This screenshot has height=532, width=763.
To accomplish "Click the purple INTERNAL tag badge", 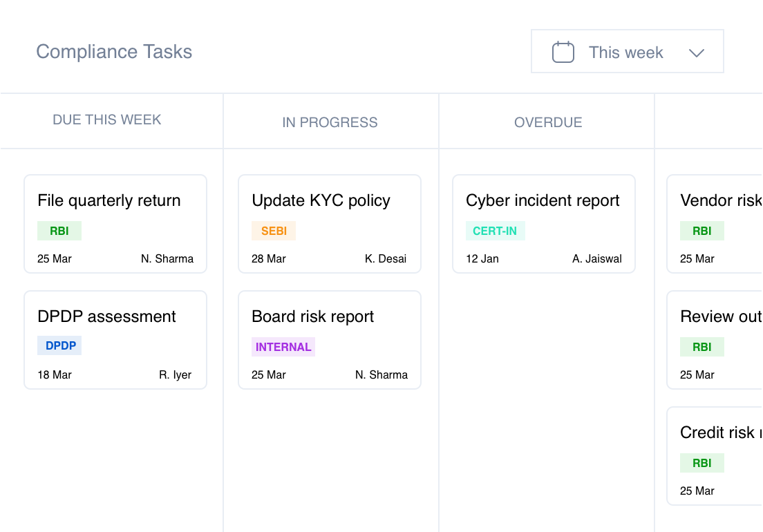I will (x=283, y=347).
